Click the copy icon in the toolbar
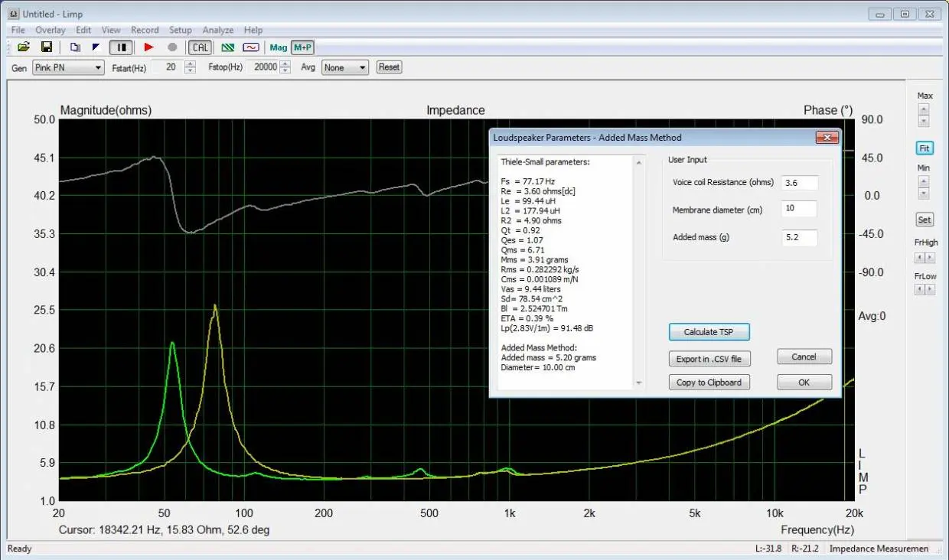The image size is (949, 560). (x=75, y=47)
